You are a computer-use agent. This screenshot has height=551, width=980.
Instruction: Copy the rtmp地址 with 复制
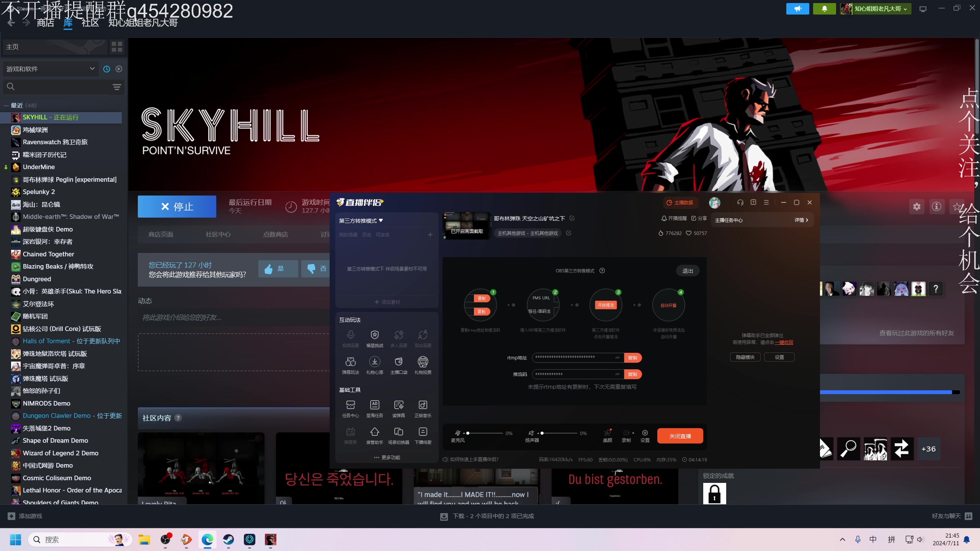point(633,358)
